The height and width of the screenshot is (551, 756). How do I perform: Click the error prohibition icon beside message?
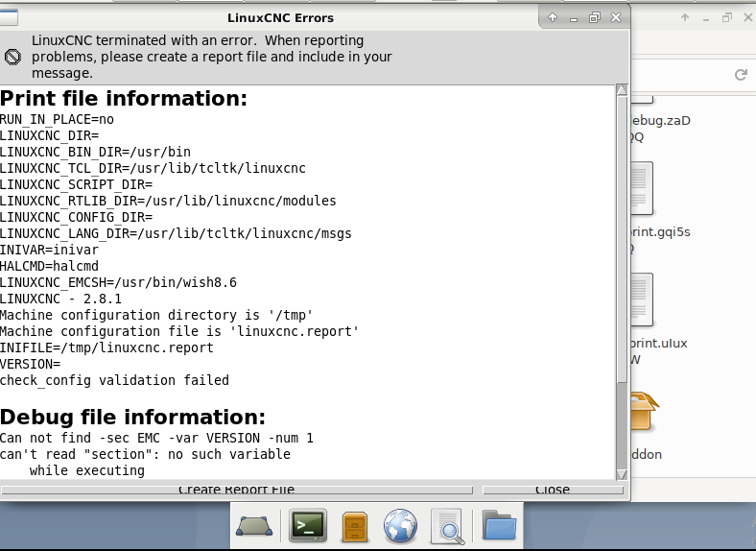click(12, 57)
